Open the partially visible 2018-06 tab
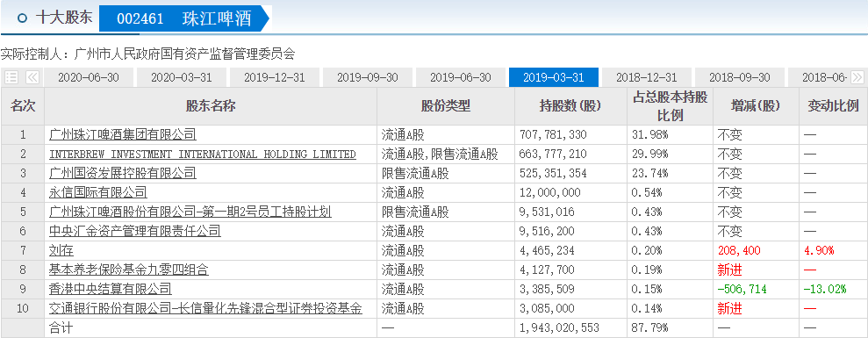 point(819,77)
